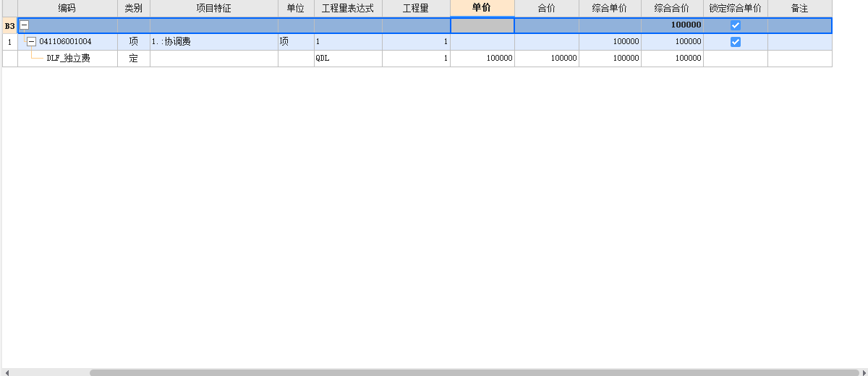Select row number 1 header
This screenshot has height=376, width=868.
point(10,42)
